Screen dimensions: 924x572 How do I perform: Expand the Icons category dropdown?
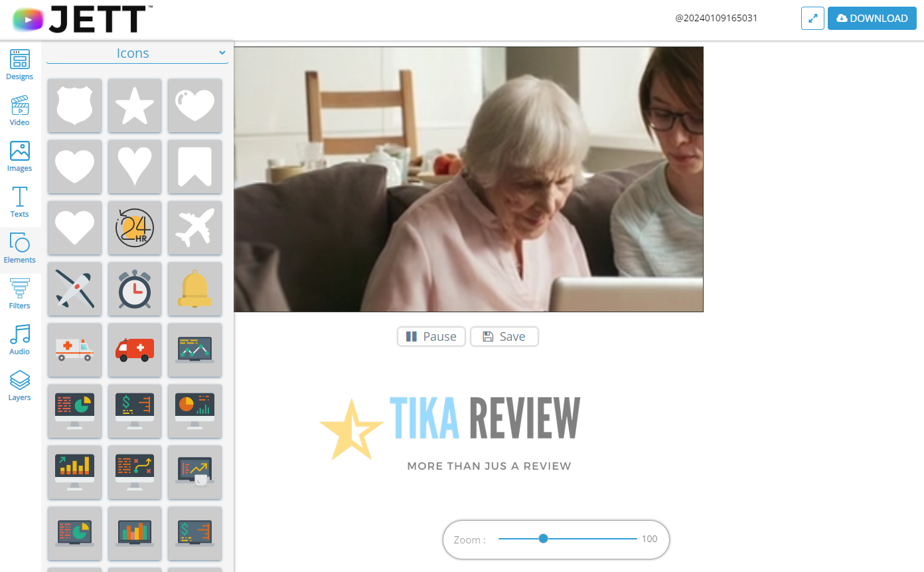[x=137, y=52]
